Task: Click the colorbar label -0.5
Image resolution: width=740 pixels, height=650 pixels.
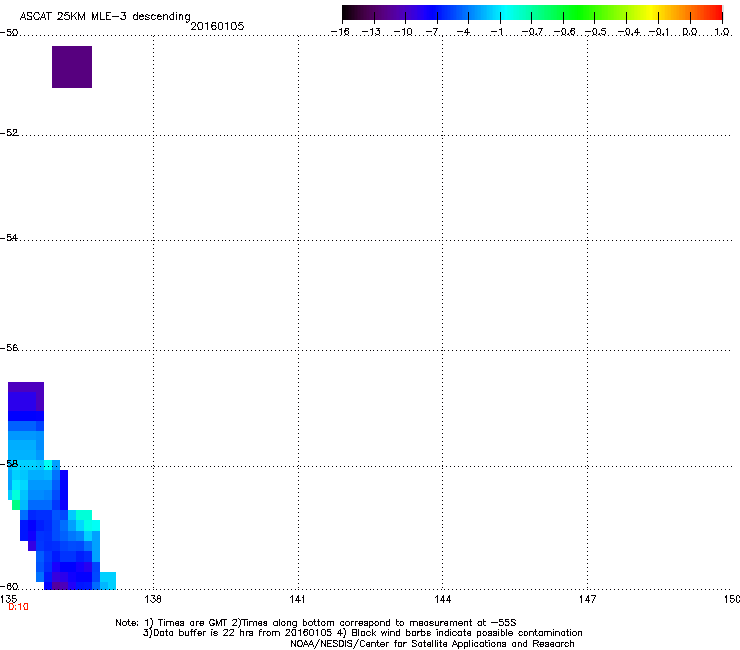Action: (595, 32)
